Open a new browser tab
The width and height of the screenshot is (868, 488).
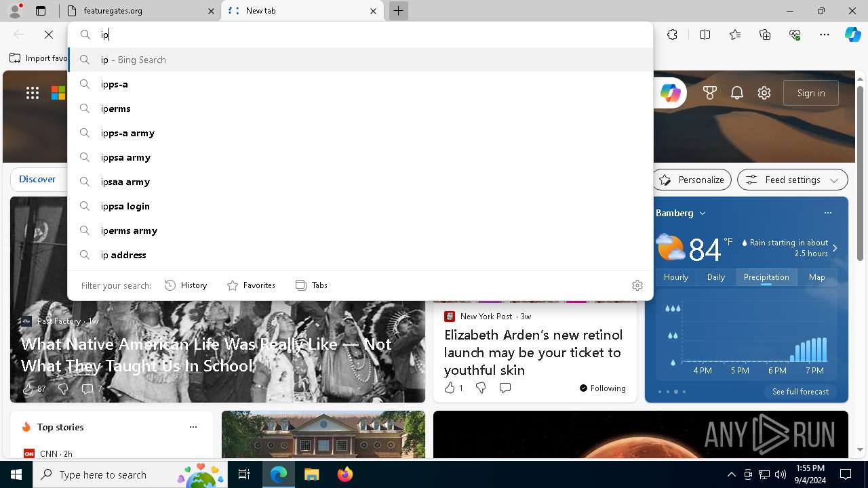point(399,11)
